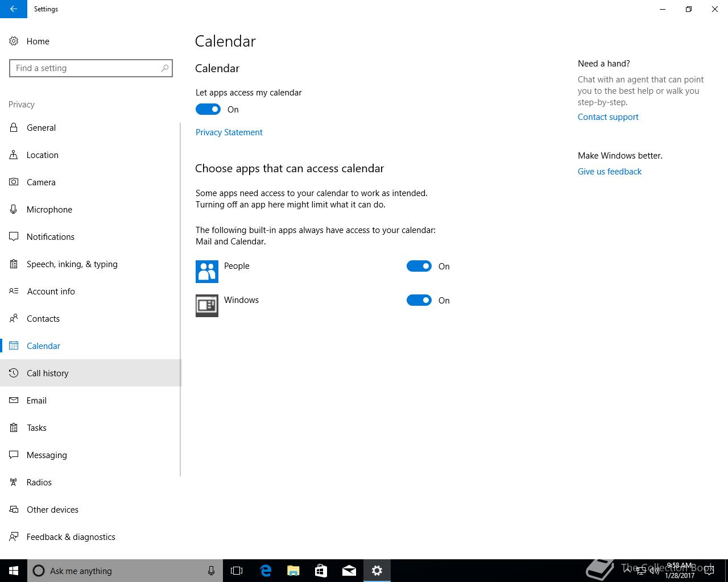The image size is (728, 582).
Task: Open the Store from taskbar
Action: 321,571
